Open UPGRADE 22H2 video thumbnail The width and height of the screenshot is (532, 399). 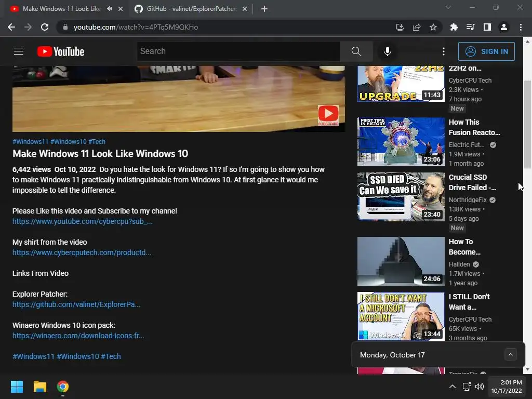coord(401,84)
